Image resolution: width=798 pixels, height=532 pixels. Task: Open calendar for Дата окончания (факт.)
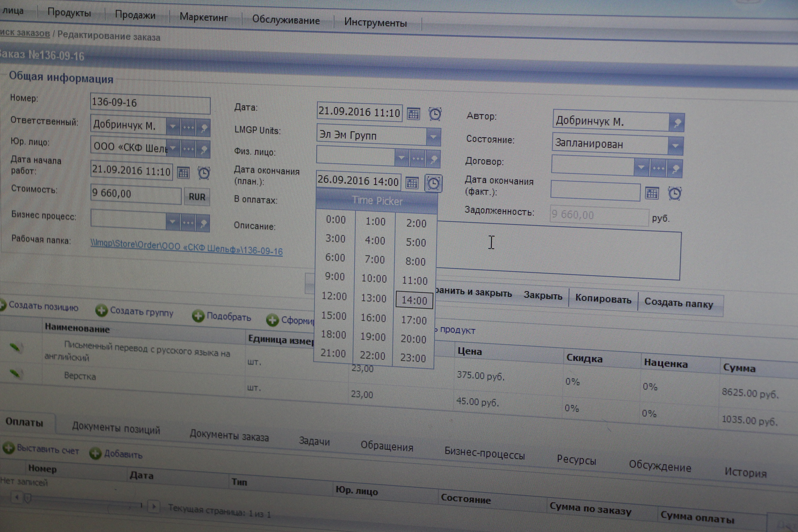[652, 193]
